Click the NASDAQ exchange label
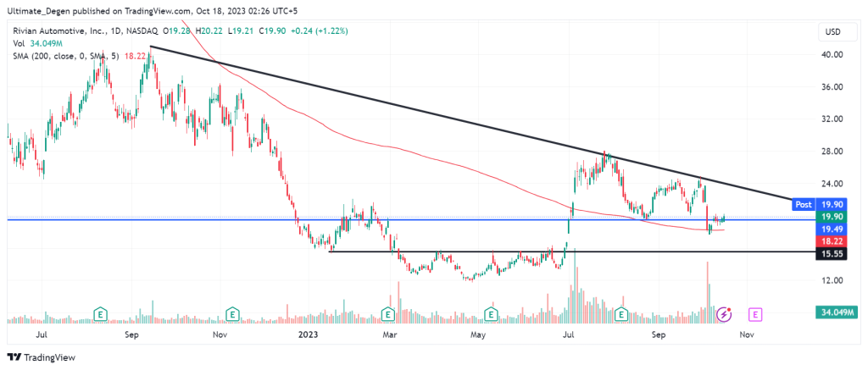Image resolution: width=868 pixels, height=370 pixels. (x=140, y=31)
